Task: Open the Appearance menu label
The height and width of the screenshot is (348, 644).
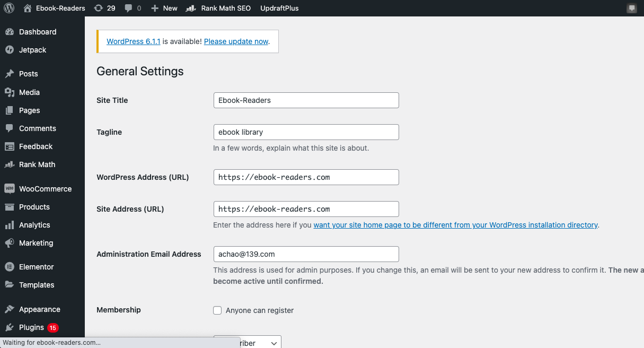Action: pos(40,309)
